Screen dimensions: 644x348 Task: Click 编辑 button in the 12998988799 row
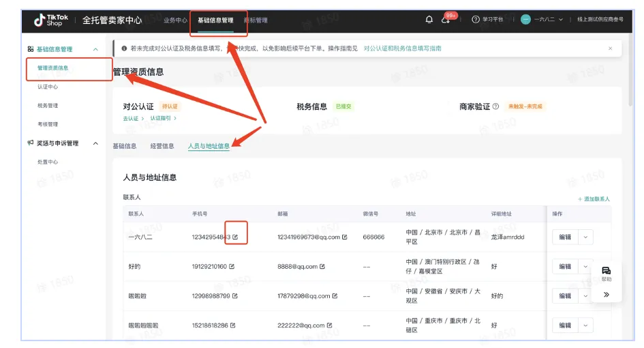click(565, 295)
